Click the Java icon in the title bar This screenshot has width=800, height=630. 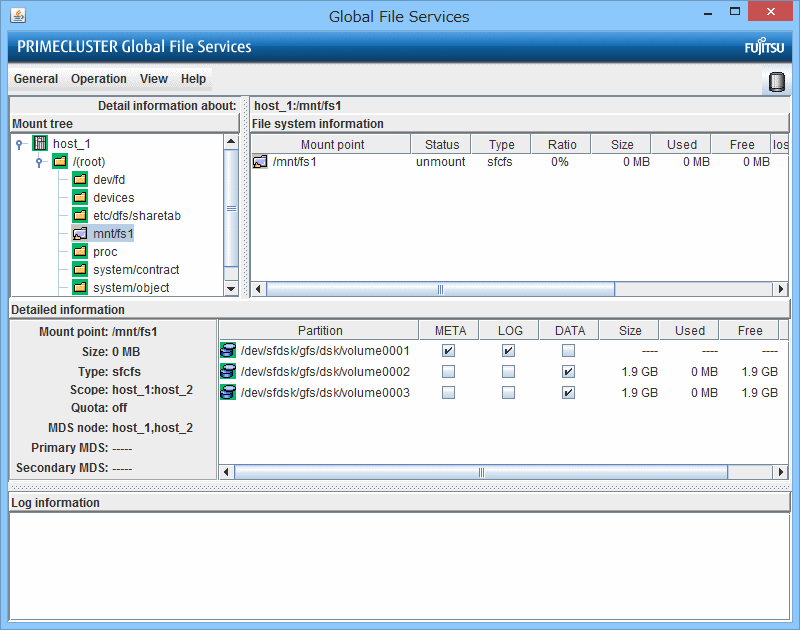pos(18,16)
